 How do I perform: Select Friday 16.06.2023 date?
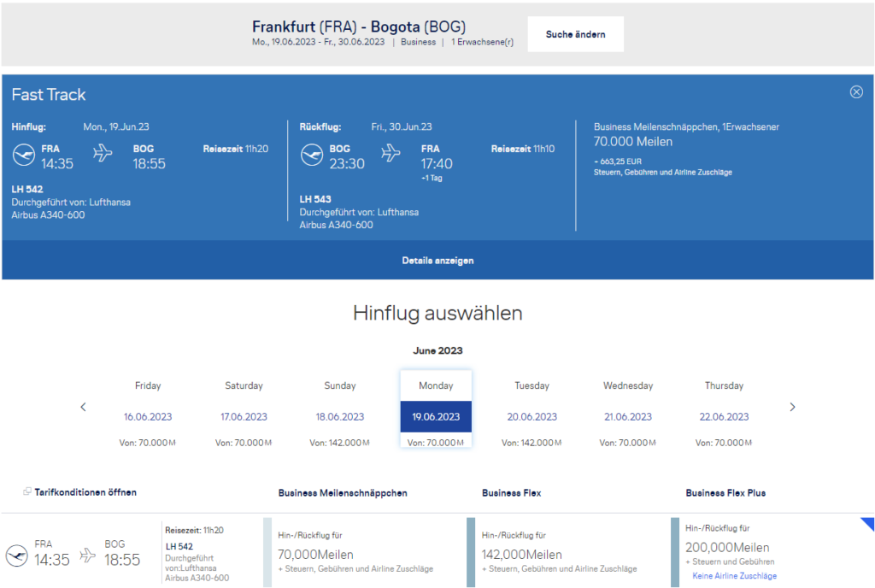click(x=148, y=415)
